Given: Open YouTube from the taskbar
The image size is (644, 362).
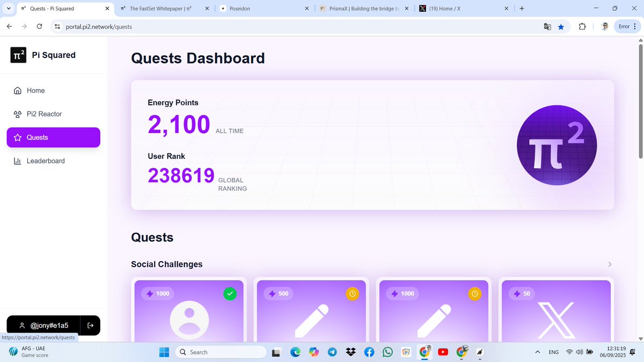Looking at the screenshot, I should pyautogui.click(x=443, y=352).
